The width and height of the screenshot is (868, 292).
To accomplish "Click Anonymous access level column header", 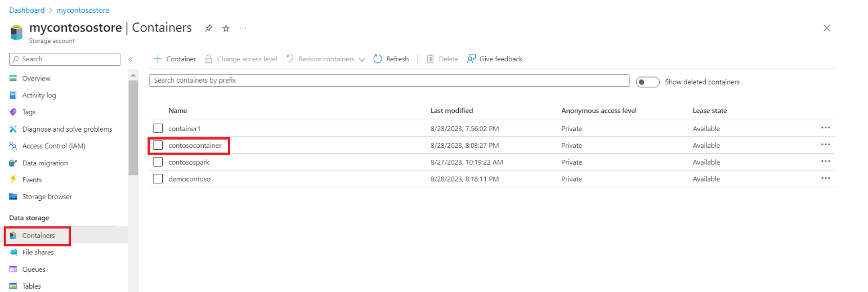I will [599, 110].
